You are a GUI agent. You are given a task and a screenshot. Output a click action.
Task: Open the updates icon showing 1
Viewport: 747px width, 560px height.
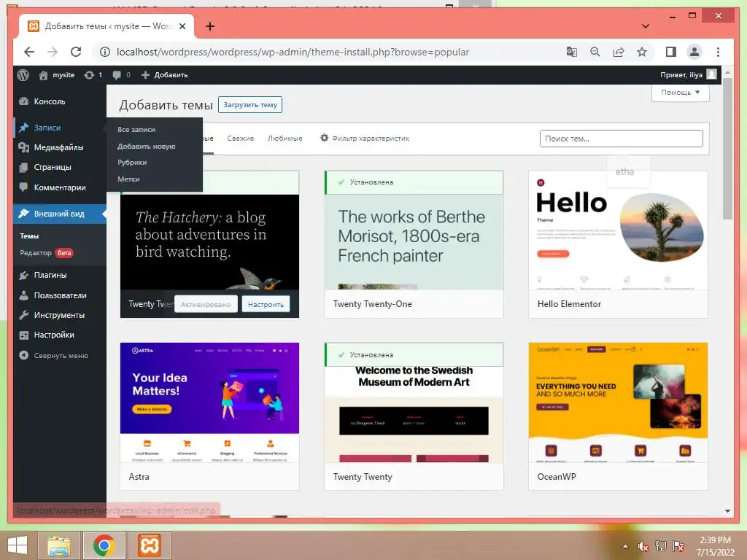[93, 75]
